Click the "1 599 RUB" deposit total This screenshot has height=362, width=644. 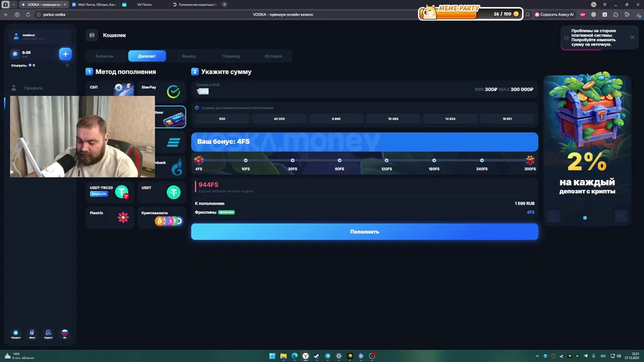click(x=524, y=204)
